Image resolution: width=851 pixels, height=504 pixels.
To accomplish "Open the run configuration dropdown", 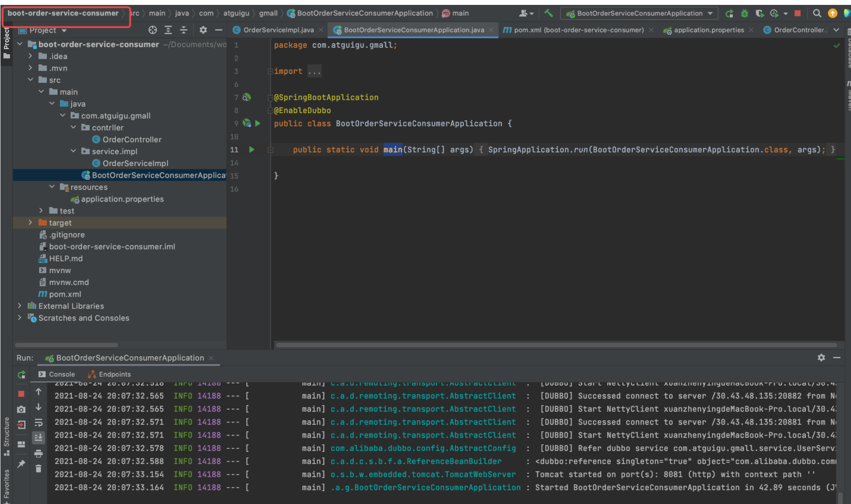I will (639, 13).
